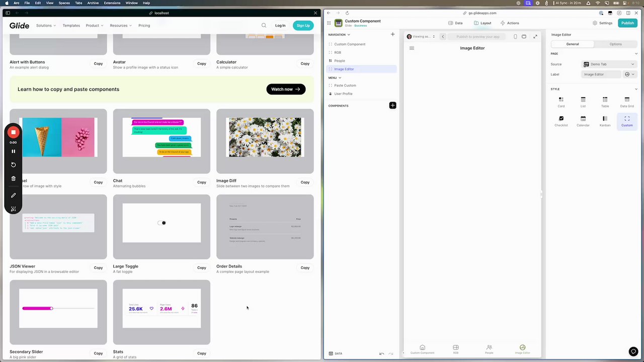Collapse the NAVIGATION section

[339, 35]
